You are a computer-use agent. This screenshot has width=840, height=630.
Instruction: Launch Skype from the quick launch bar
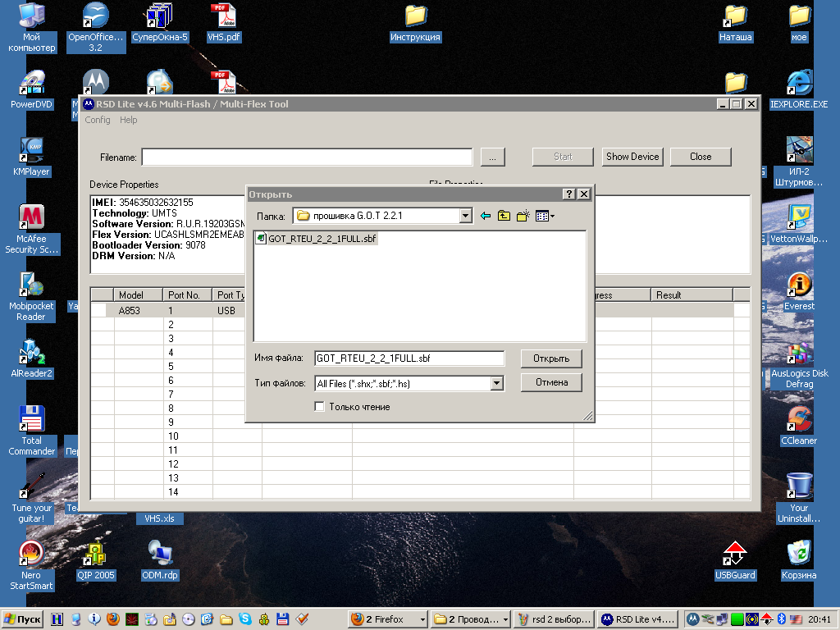pyautogui.click(x=244, y=619)
